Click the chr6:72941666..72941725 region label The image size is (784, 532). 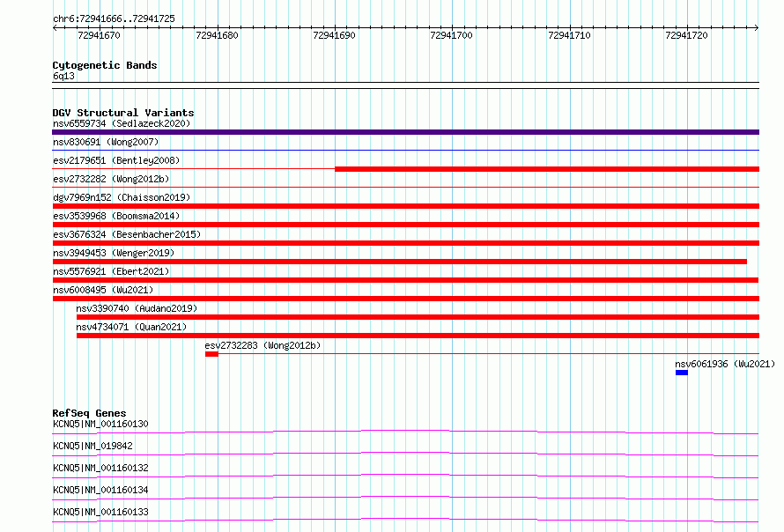point(114,19)
